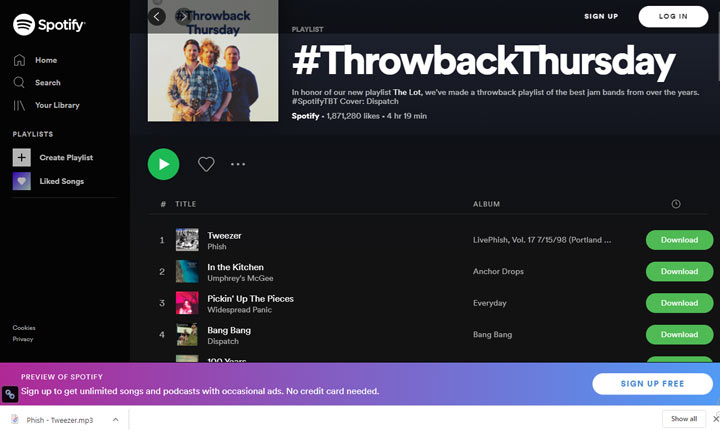The image size is (720, 431).
Task: Go back with the left arrow button
Action: click(157, 17)
